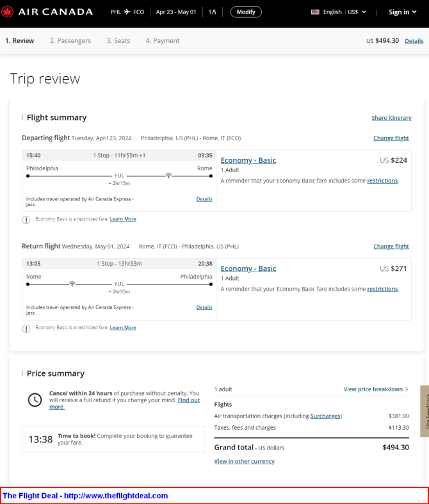Click Details link next to total price
This screenshot has width=429, height=504.
pyautogui.click(x=414, y=41)
